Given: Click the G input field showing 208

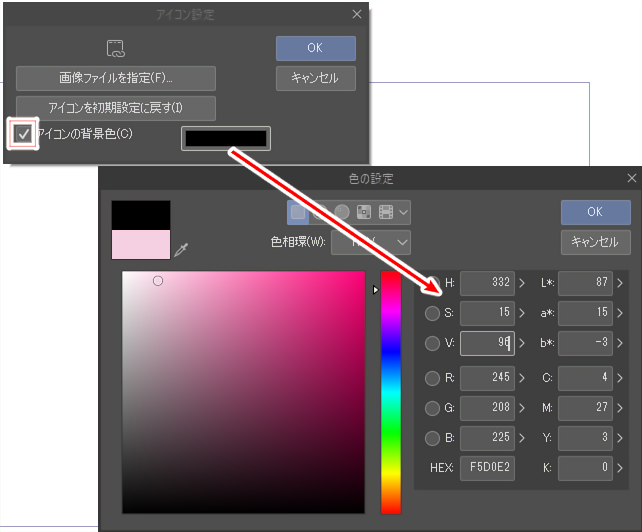Looking at the screenshot, I should pos(487,408).
